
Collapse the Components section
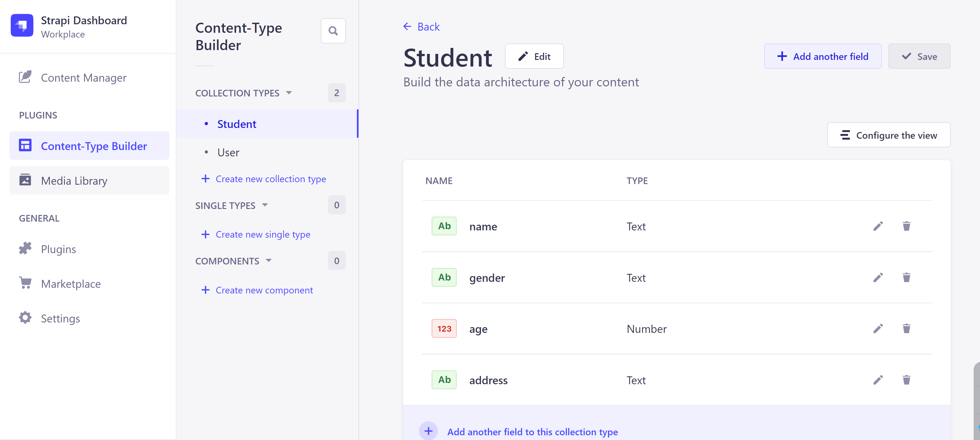[x=269, y=261]
